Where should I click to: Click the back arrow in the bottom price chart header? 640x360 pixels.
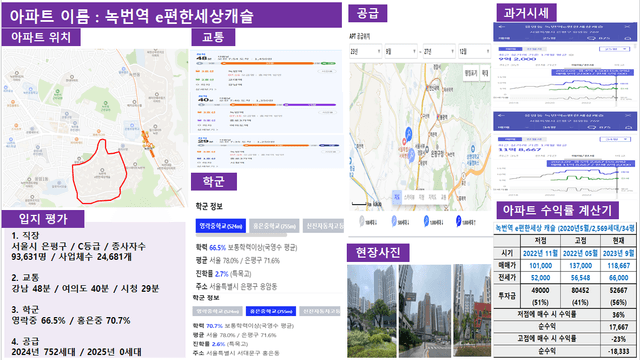502,116
